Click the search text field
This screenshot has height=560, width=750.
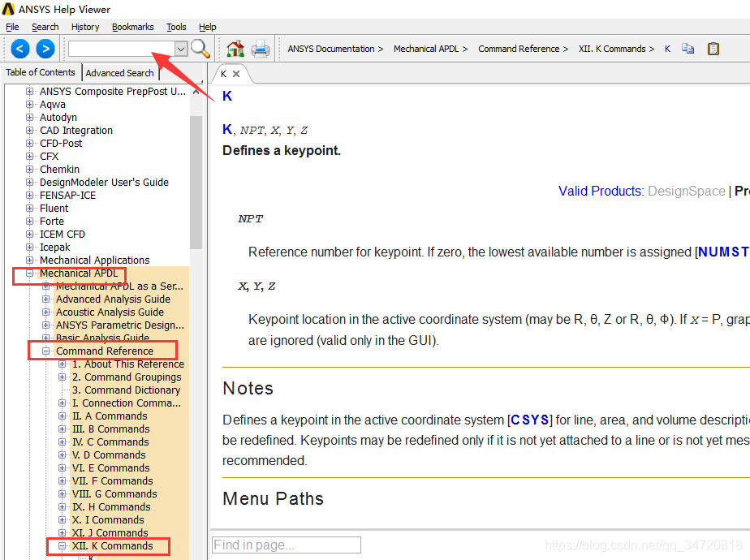122,49
